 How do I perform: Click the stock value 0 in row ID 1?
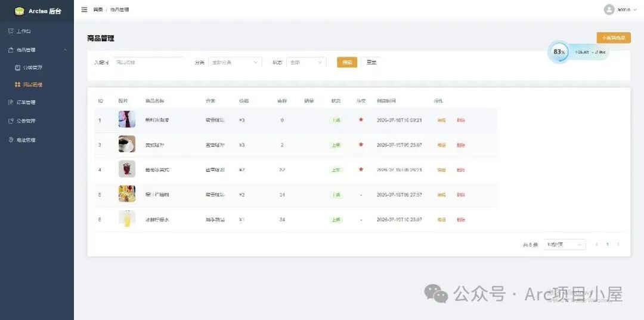pos(281,120)
